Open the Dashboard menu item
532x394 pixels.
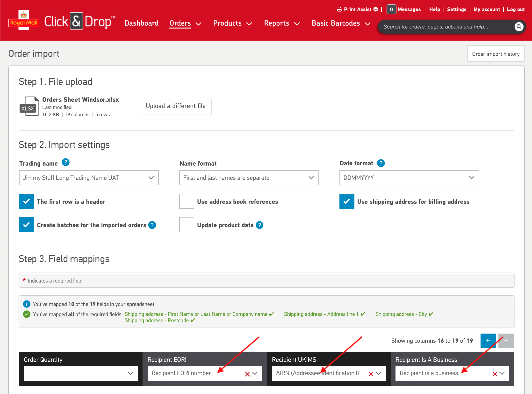pyautogui.click(x=141, y=23)
